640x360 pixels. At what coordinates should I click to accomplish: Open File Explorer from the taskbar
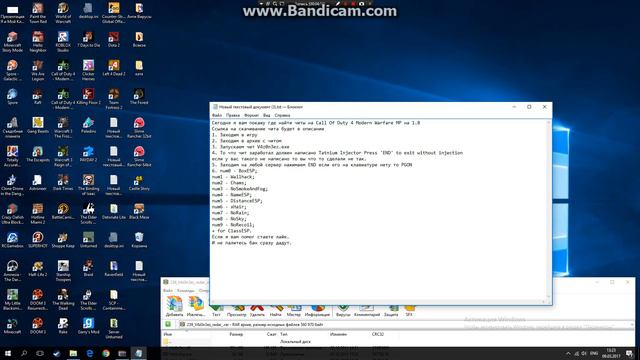tap(73, 353)
